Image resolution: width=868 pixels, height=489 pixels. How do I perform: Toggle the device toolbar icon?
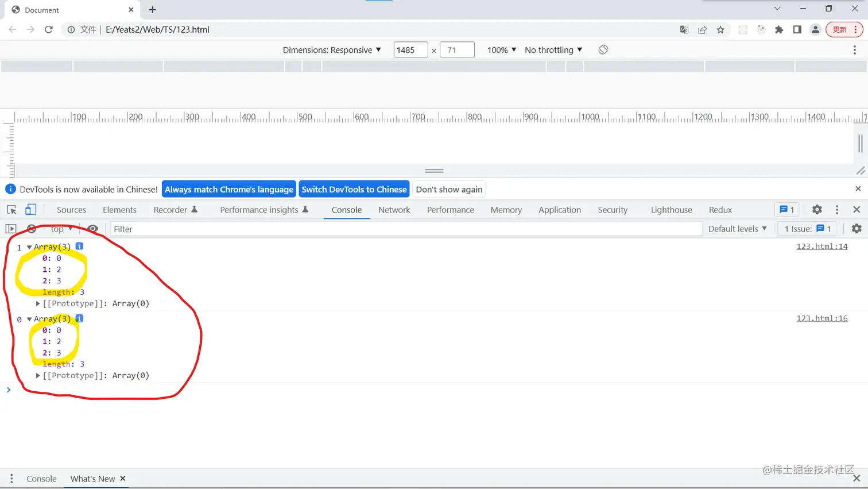coord(30,209)
